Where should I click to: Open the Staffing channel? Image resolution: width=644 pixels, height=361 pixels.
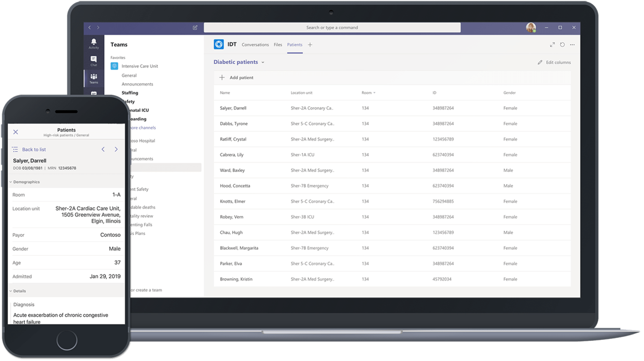[x=130, y=93]
